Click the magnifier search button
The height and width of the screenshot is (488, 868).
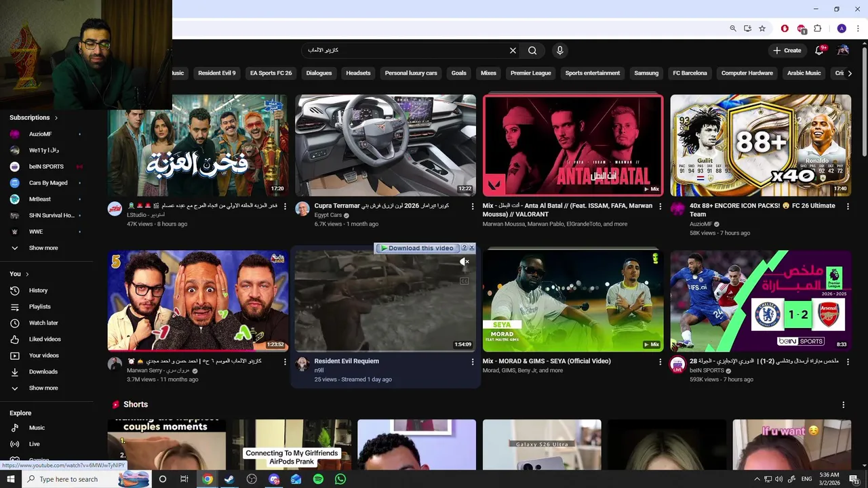[x=532, y=50]
